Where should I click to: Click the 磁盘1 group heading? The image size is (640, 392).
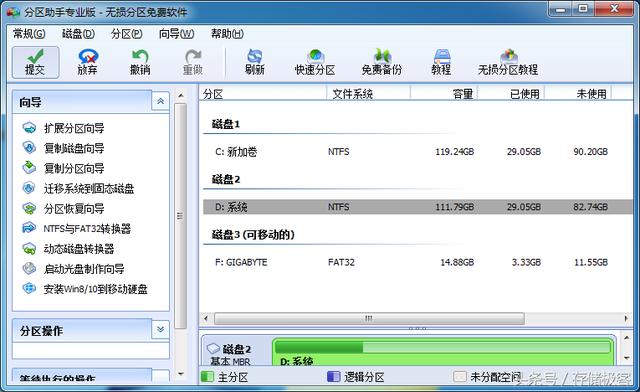click(x=226, y=124)
